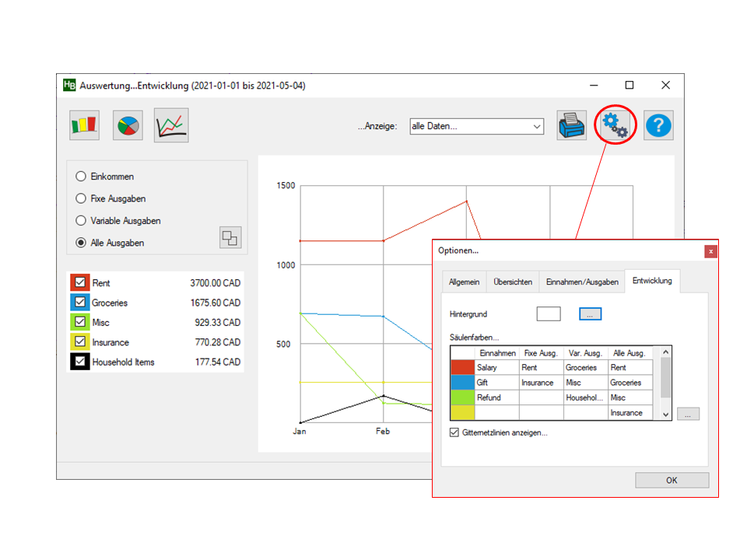This screenshot has width=747, height=560.
Task: Open help with the question mark icon
Action: click(658, 125)
